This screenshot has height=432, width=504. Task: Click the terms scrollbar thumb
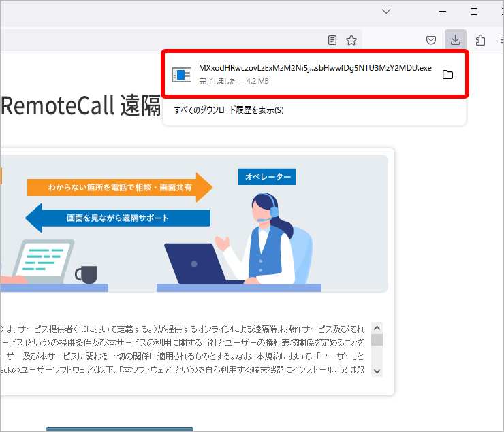(x=377, y=339)
